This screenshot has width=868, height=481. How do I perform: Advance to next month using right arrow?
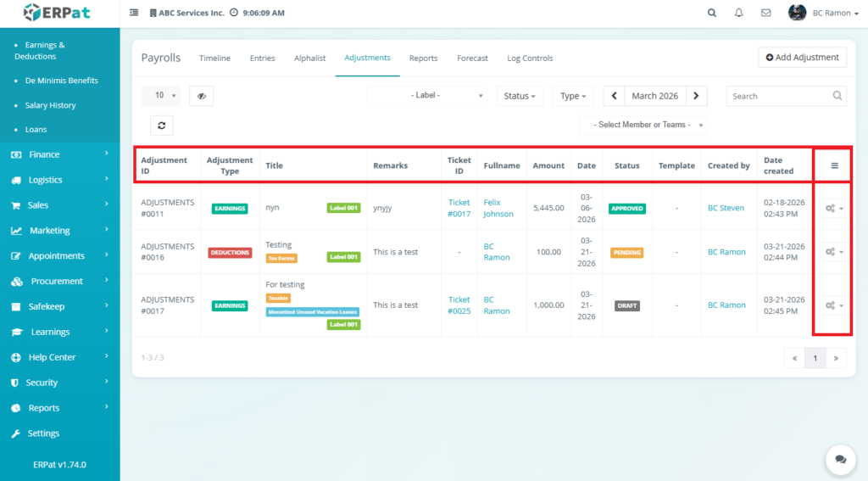tap(696, 96)
